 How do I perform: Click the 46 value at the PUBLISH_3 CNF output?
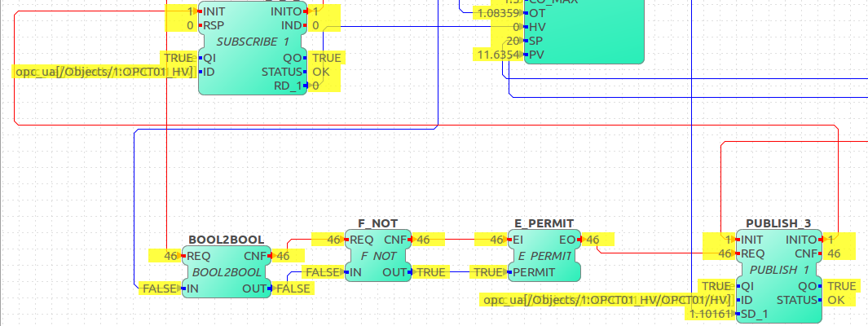835,253
